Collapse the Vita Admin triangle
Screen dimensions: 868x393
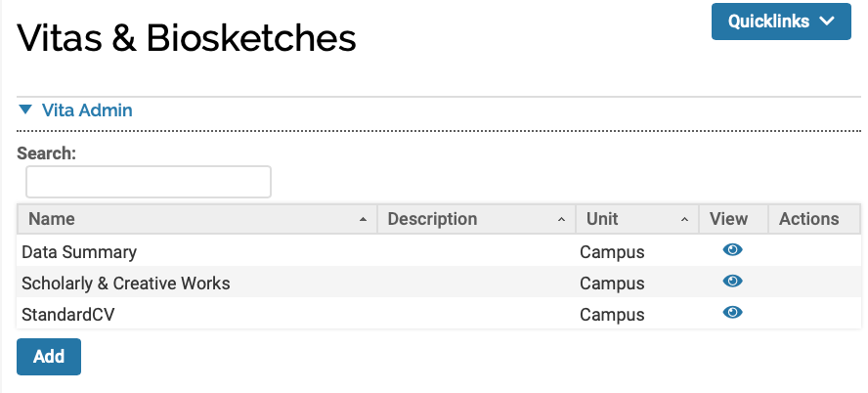[25, 110]
